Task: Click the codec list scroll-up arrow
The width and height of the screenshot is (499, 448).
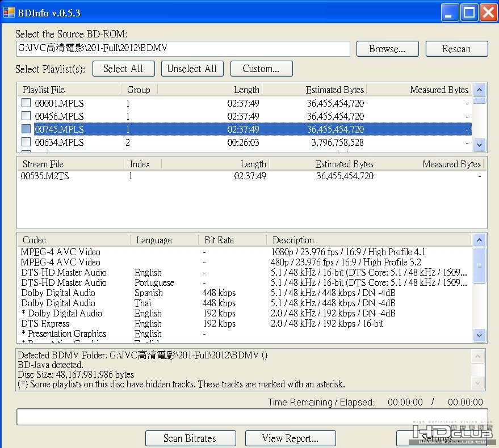Action: click(479, 240)
